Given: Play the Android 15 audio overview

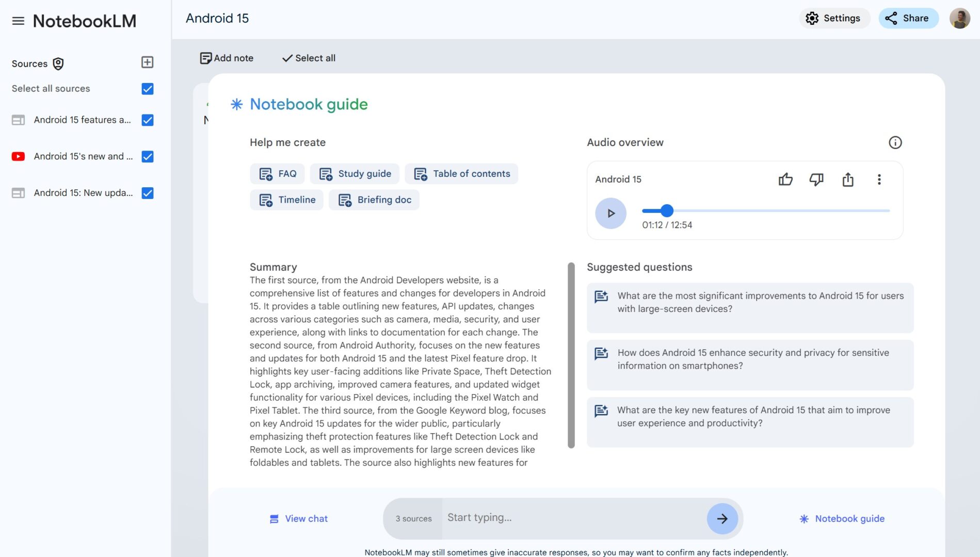Looking at the screenshot, I should point(611,213).
